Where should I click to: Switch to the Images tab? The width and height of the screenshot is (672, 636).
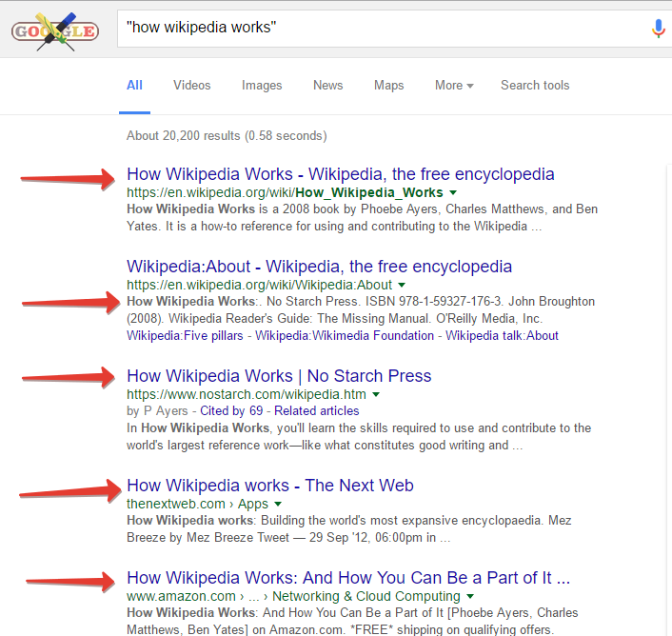(x=262, y=86)
